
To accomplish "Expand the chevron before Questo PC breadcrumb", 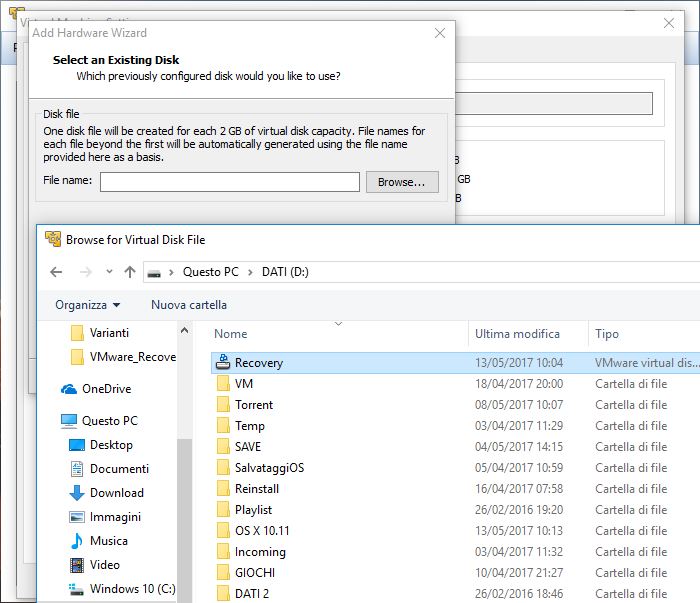I will pos(171,272).
